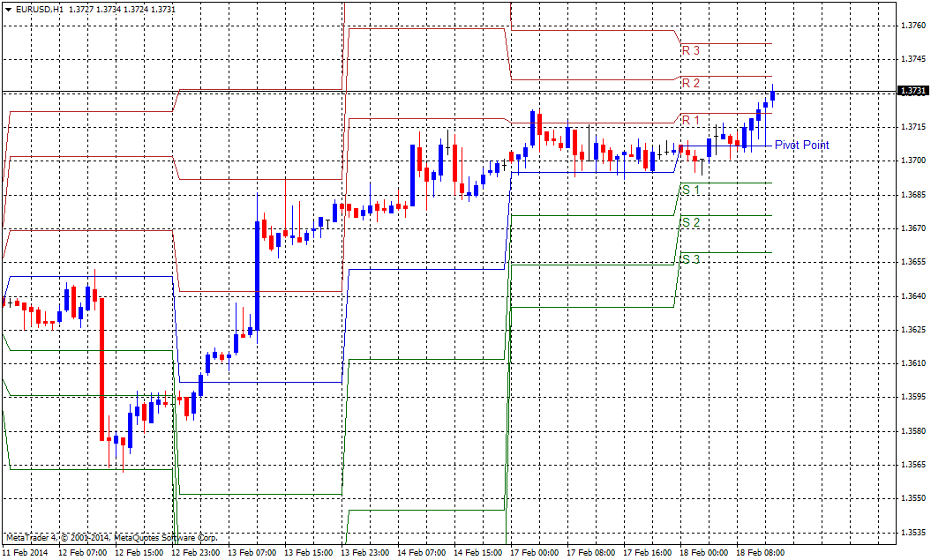Click the current price tag 1.3731

913,91
